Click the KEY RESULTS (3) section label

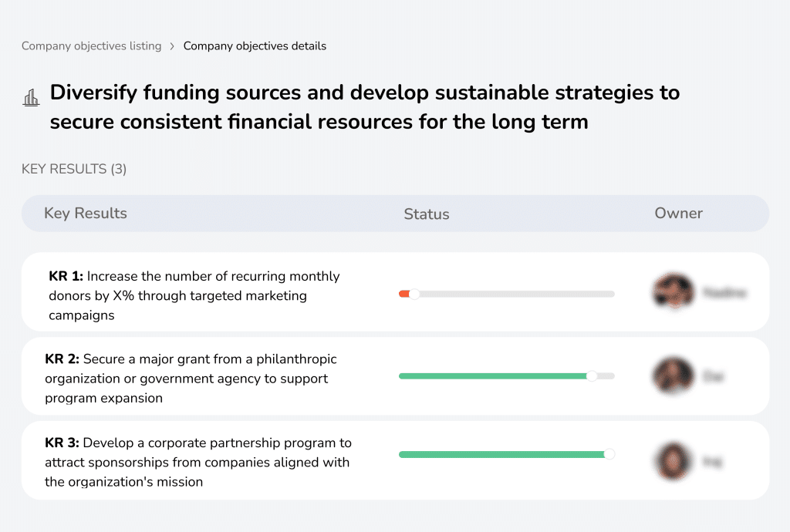point(73,169)
